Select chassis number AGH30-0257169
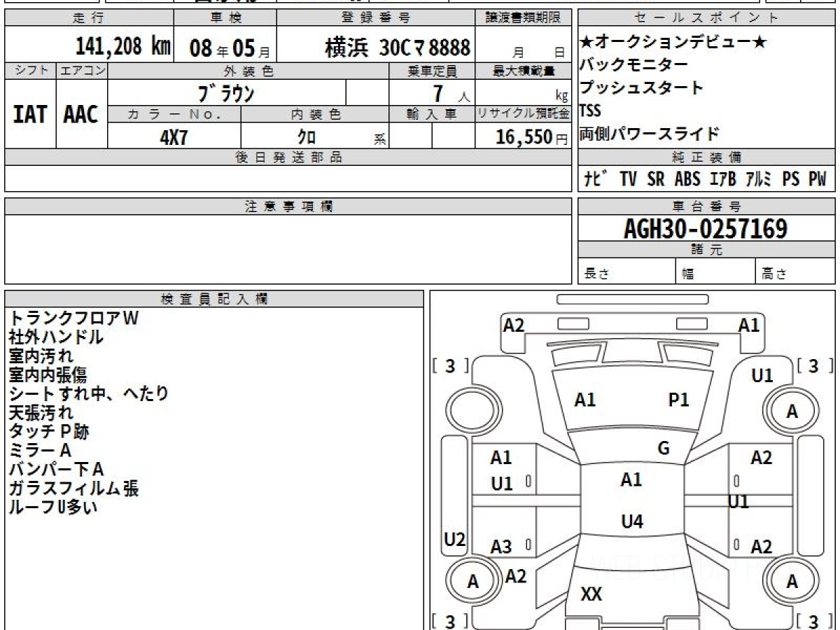The width and height of the screenshot is (840, 630). (x=706, y=228)
